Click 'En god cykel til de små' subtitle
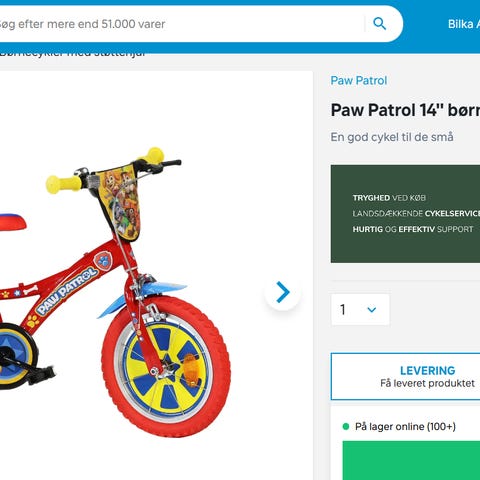Image resolution: width=480 pixels, height=480 pixels. [x=392, y=137]
